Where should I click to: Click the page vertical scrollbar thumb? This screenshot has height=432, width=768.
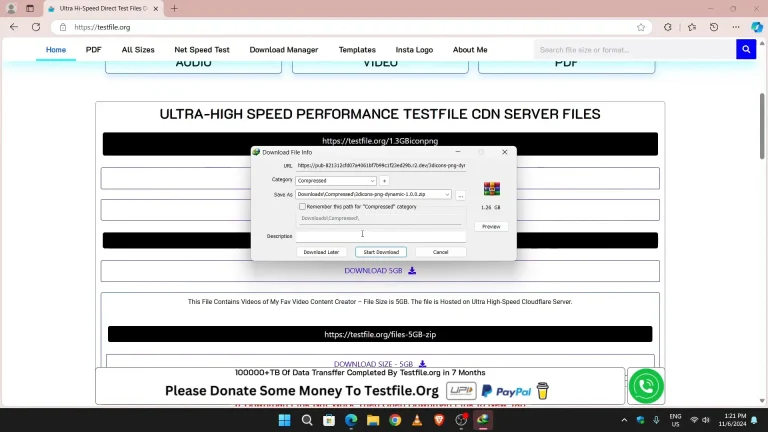click(x=762, y=126)
